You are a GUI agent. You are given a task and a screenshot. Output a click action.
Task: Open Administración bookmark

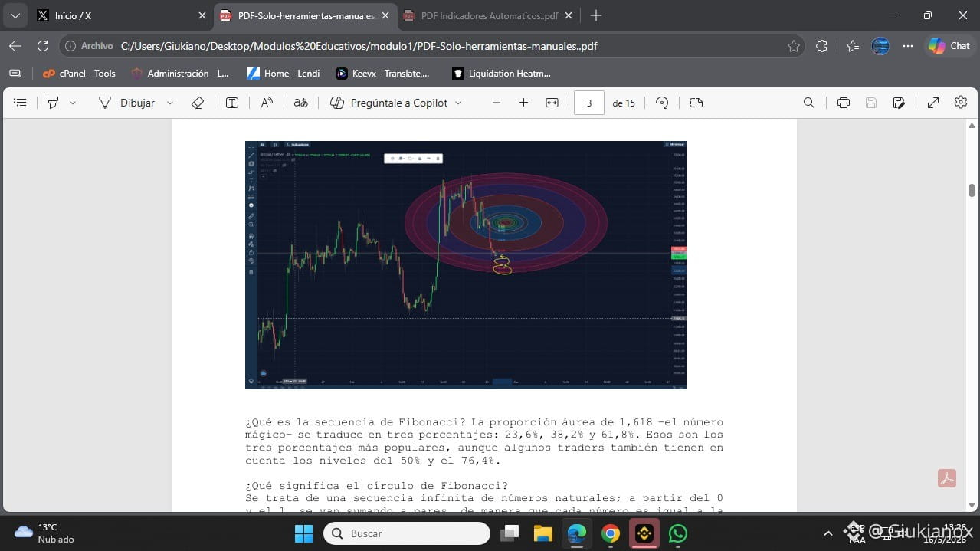180,74
